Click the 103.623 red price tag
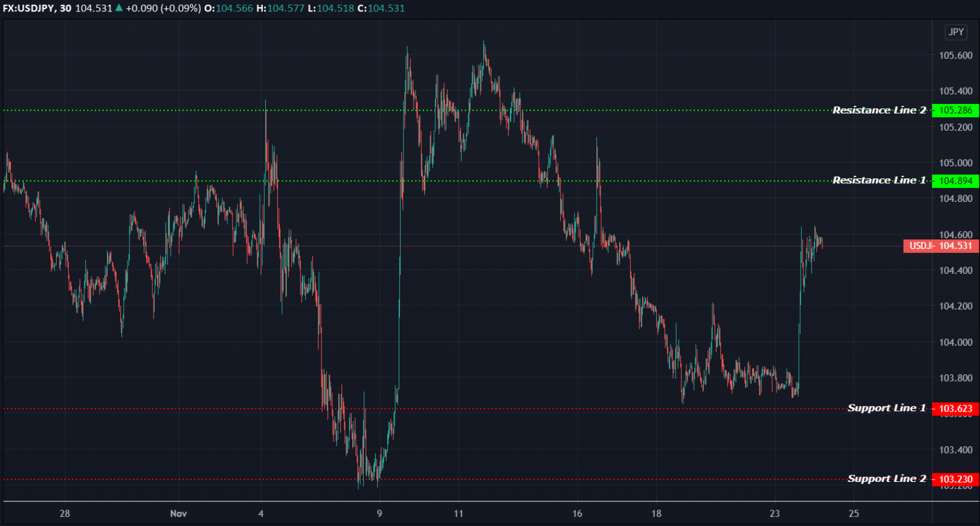 coord(955,409)
